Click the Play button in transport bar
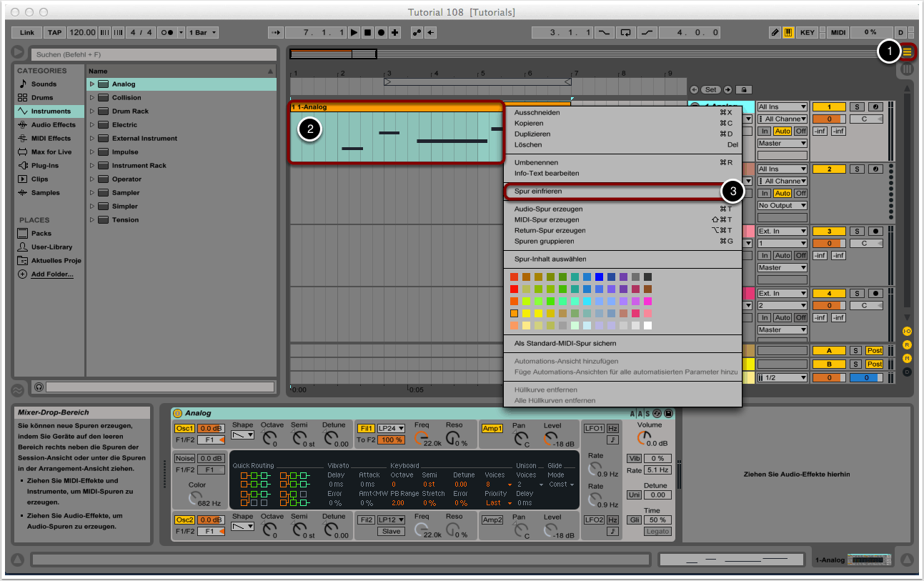This screenshot has height=581, width=924. tap(354, 33)
